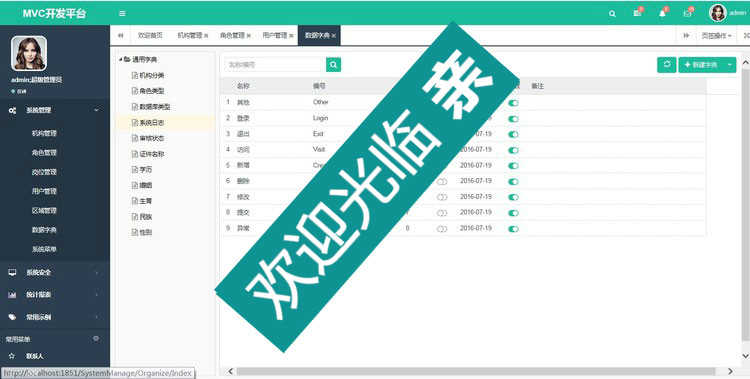Click the tag icon of 常用示例
The image size is (750, 379).
[12, 317]
